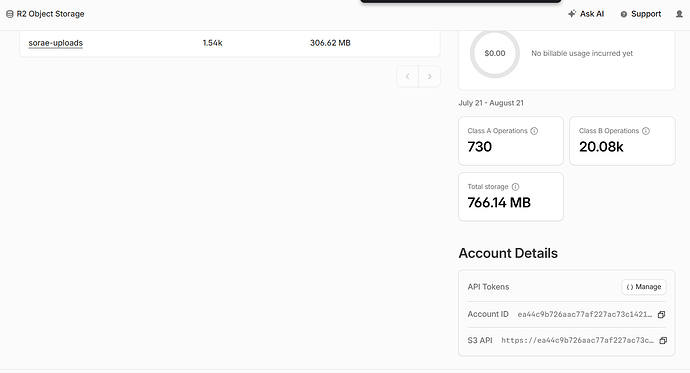Click the 306.62 MB size cell
Image resolution: width=690 pixels, height=373 pixels.
tap(330, 43)
